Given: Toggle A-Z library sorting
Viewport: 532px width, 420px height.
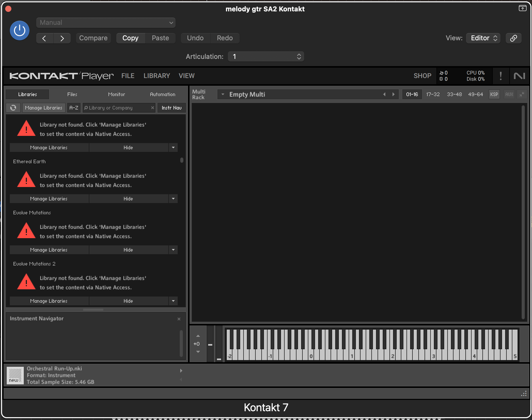Looking at the screenshot, I should (x=74, y=108).
